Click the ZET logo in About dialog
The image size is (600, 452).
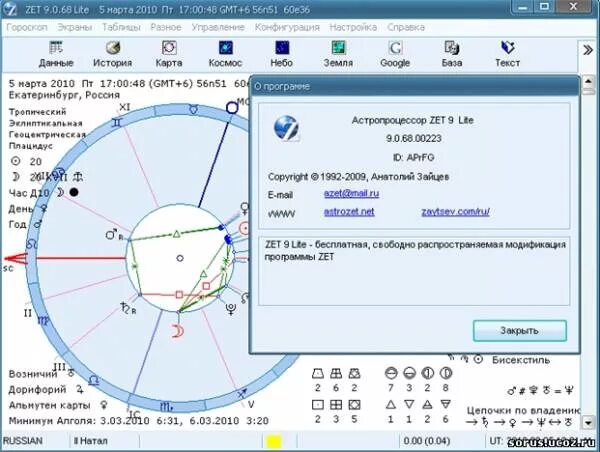point(286,128)
